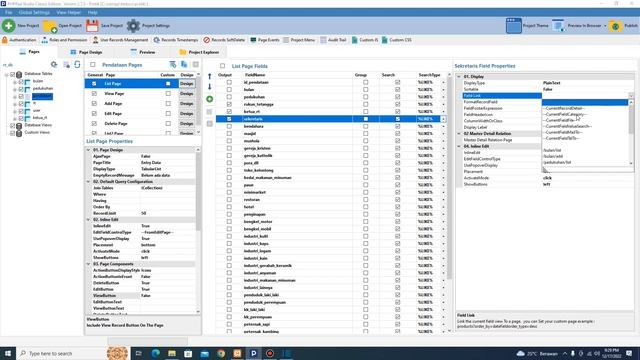
Task: Click database settings gear icon in tree panel
Action: pyautogui.click(x=54, y=64)
